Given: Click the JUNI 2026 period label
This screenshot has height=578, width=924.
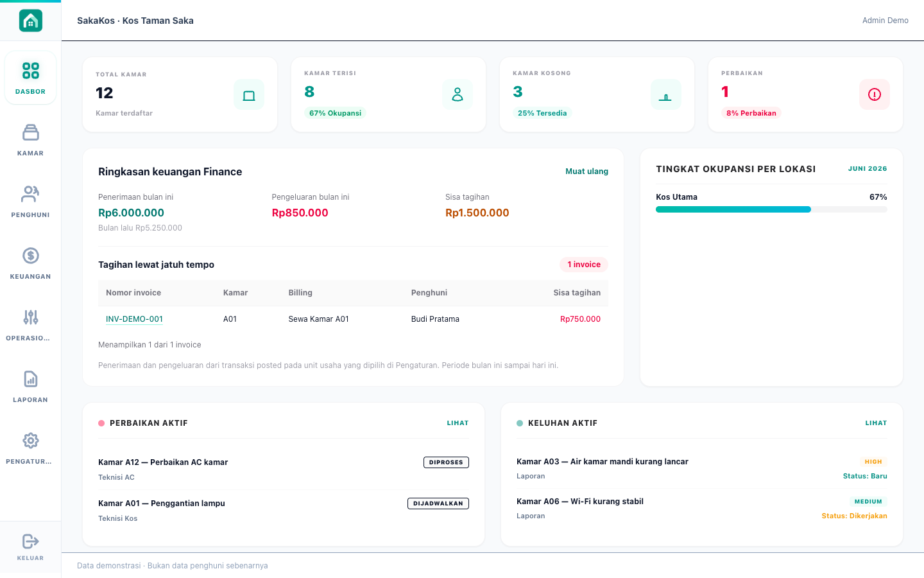Looking at the screenshot, I should [x=868, y=169].
